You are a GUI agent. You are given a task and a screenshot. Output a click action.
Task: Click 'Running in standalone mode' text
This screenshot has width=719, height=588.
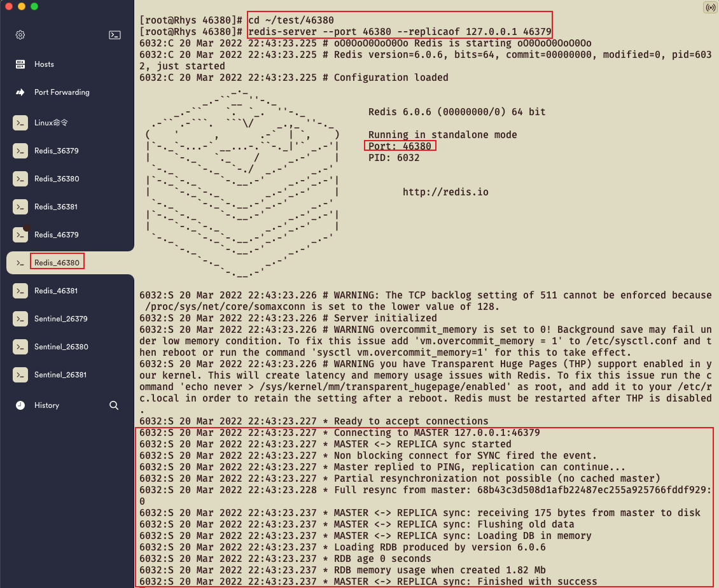tap(442, 135)
